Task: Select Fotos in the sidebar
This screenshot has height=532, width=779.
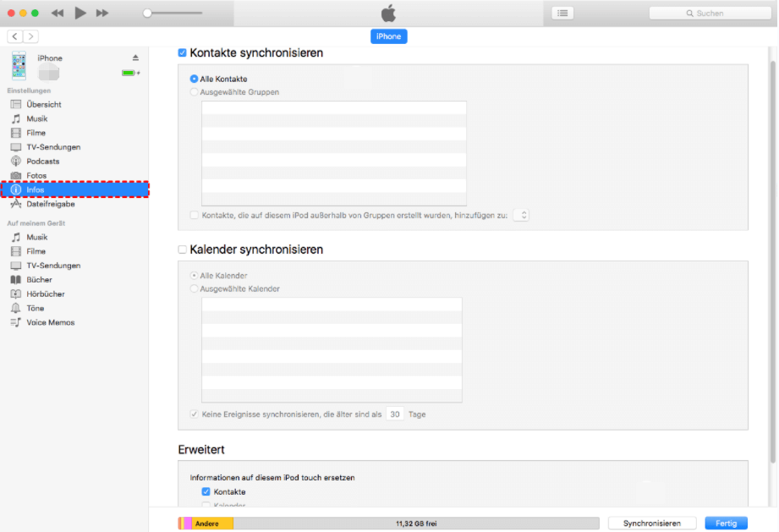Action: pyautogui.click(x=36, y=175)
